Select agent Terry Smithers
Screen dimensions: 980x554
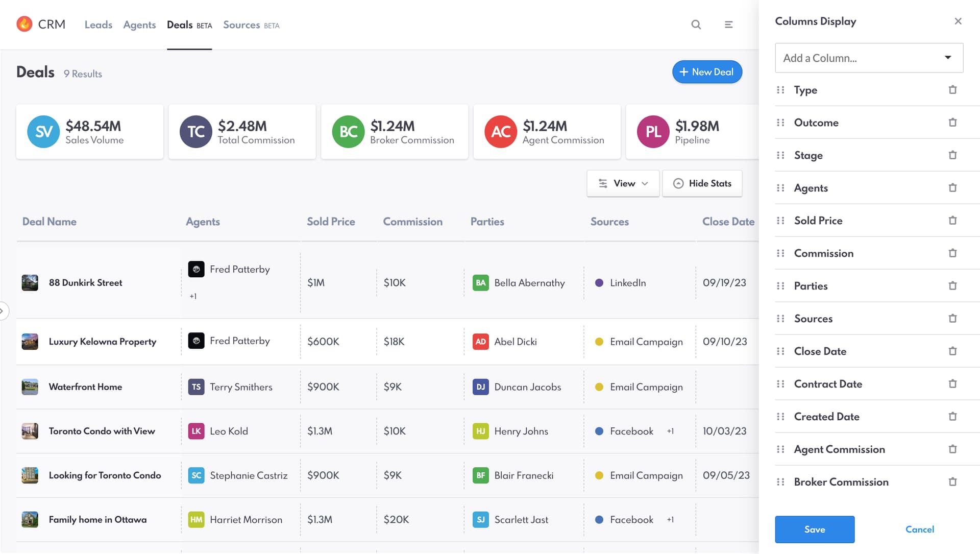point(241,387)
